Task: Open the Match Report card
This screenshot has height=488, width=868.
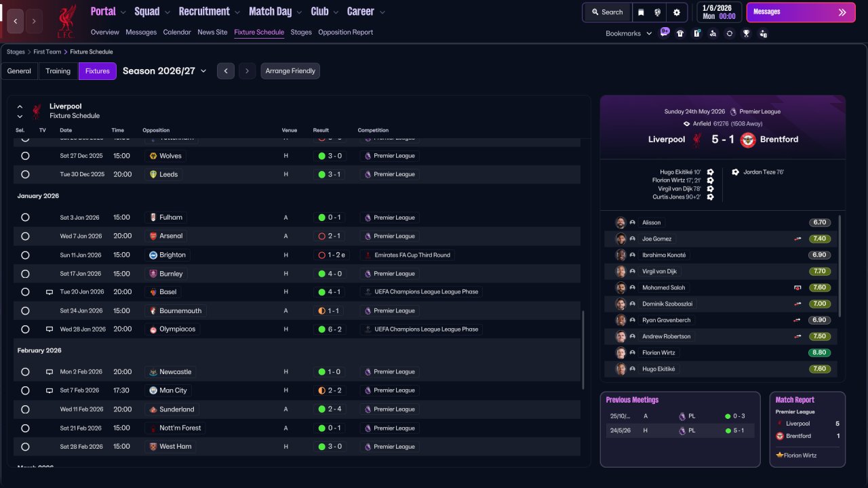Action: click(808, 429)
